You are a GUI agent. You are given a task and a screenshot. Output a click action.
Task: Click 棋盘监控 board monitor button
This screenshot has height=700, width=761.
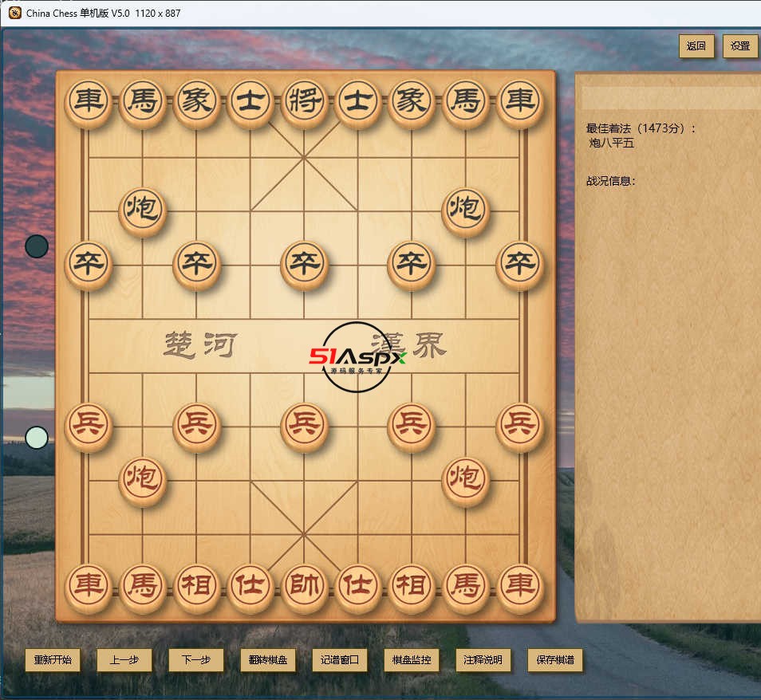(x=412, y=659)
